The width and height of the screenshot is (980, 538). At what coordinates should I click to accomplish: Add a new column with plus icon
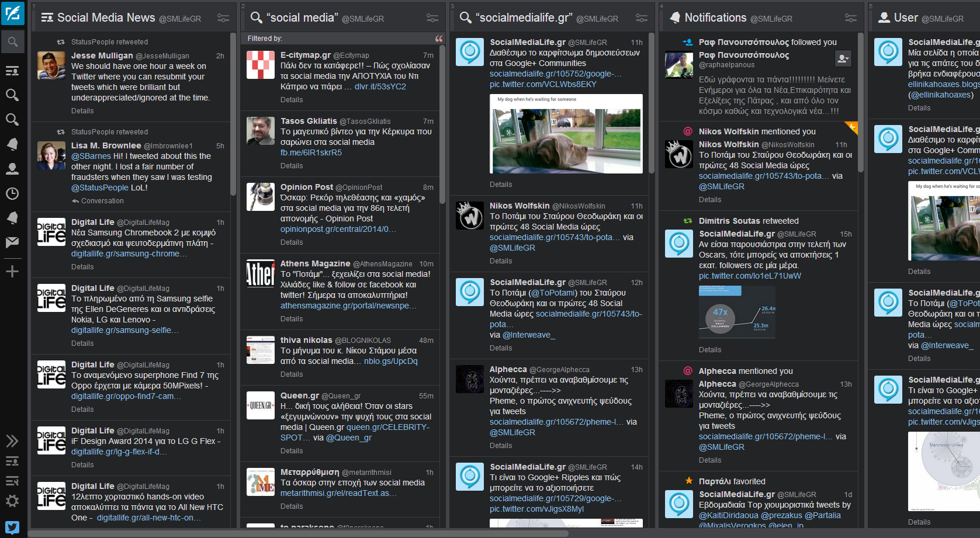tap(12, 272)
